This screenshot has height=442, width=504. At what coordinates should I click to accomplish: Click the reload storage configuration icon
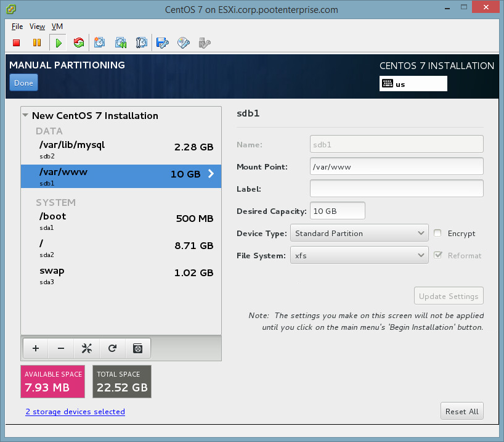tap(112, 348)
